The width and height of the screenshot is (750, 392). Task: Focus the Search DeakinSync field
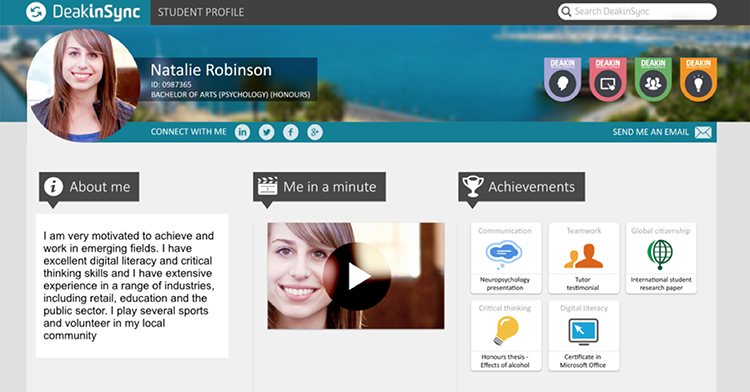[637, 11]
